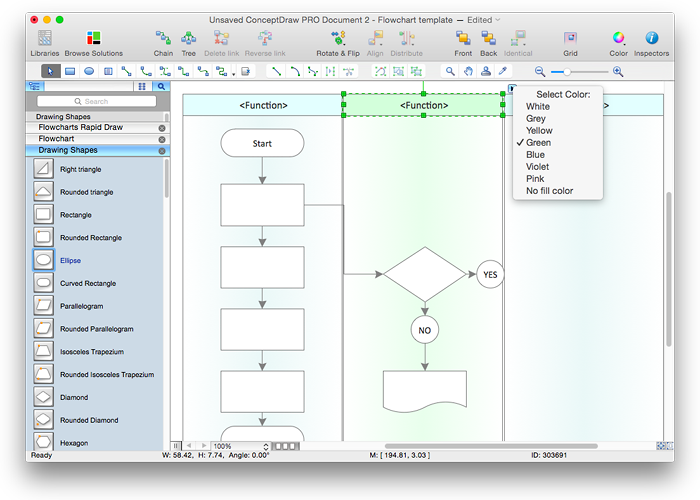
Task: Open Rotate & Flip options
Action: click(x=338, y=43)
